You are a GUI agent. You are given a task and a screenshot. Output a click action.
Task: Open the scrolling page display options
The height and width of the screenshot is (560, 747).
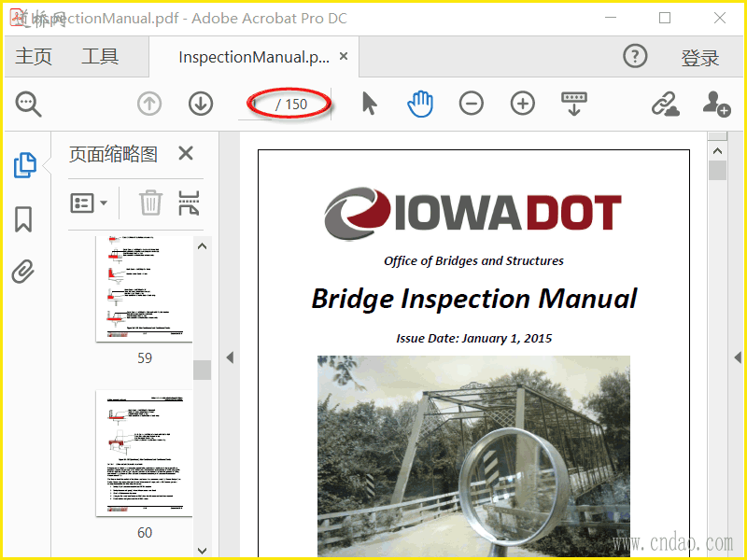[x=574, y=104]
